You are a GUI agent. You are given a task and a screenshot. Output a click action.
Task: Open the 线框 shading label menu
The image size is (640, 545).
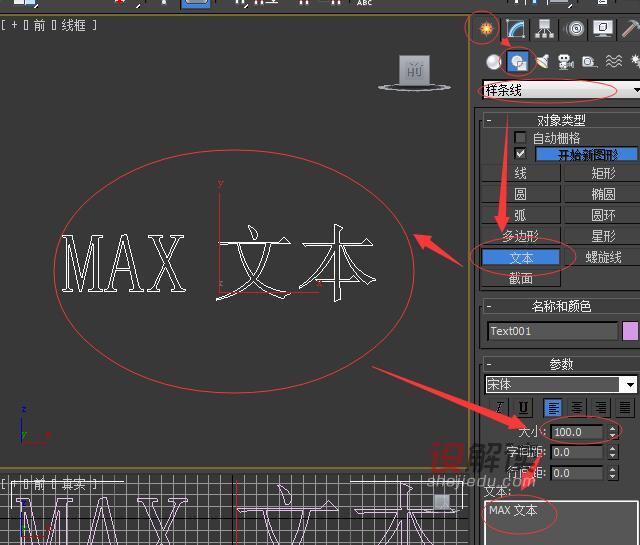73,25
